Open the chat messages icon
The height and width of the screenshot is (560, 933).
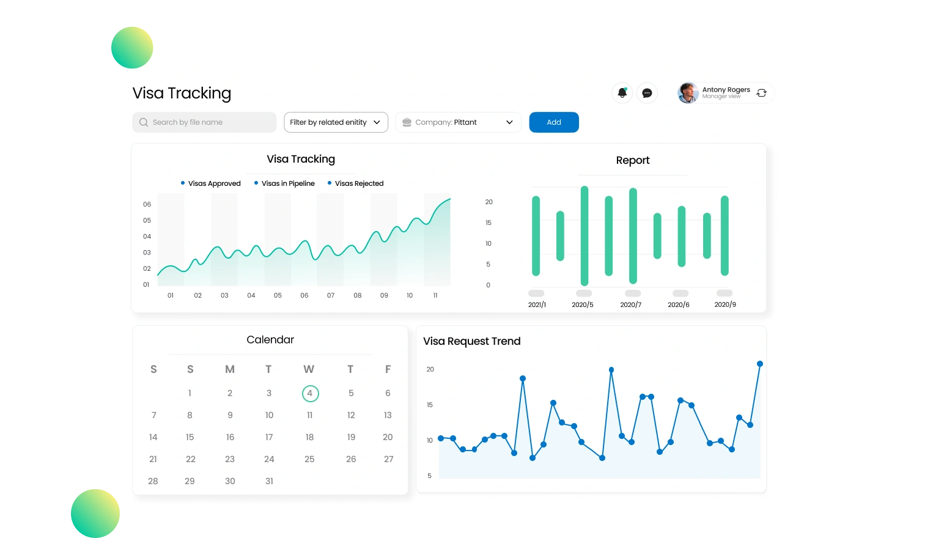tap(647, 93)
